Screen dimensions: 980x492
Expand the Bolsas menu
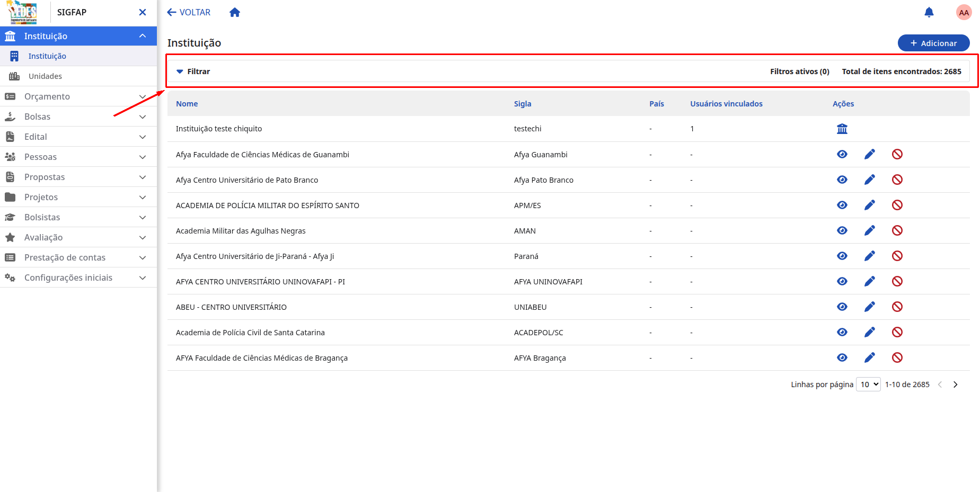click(x=78, y=117)
